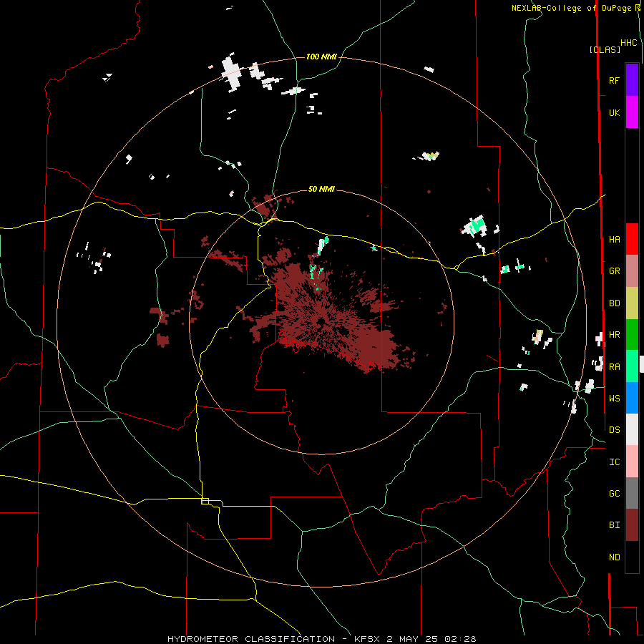Click the 'IC' legend label
Image resolution: width=644 pixels, height=644 pixels.
tap(614, 462)
